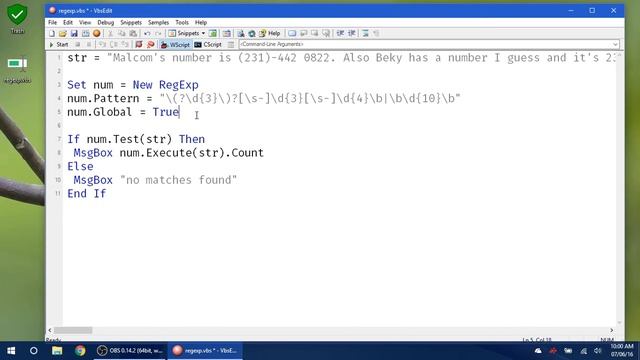The image size is (640, 360).
Task: Click the Decrease Indent toolbar icon
Action: 351,33
